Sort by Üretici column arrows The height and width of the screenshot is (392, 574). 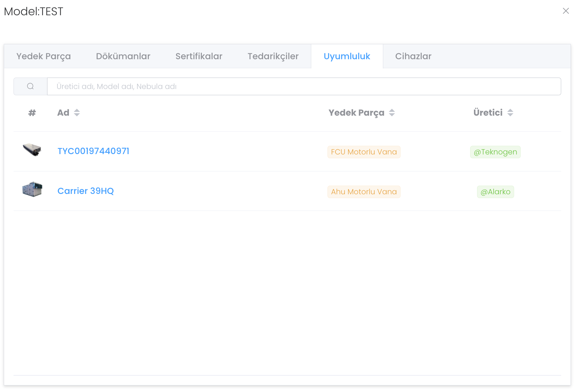point(510,113)
